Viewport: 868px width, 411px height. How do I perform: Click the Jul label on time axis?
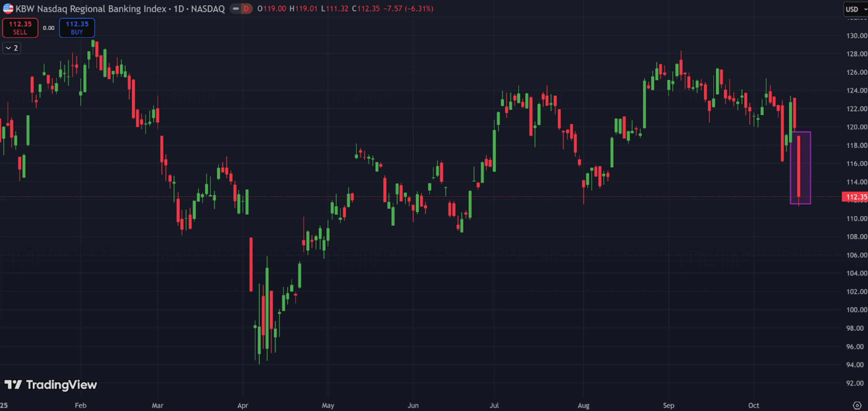click(494, 405)
